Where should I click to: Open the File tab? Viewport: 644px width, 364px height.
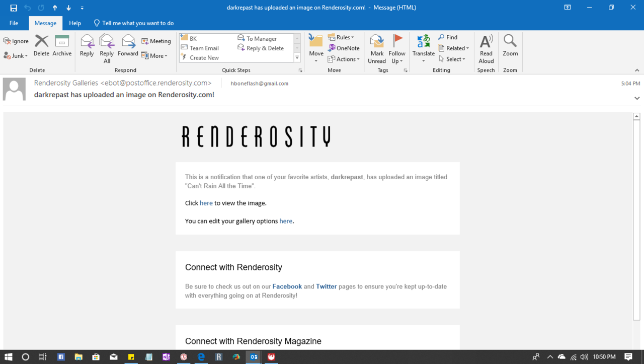click(14, 23)
